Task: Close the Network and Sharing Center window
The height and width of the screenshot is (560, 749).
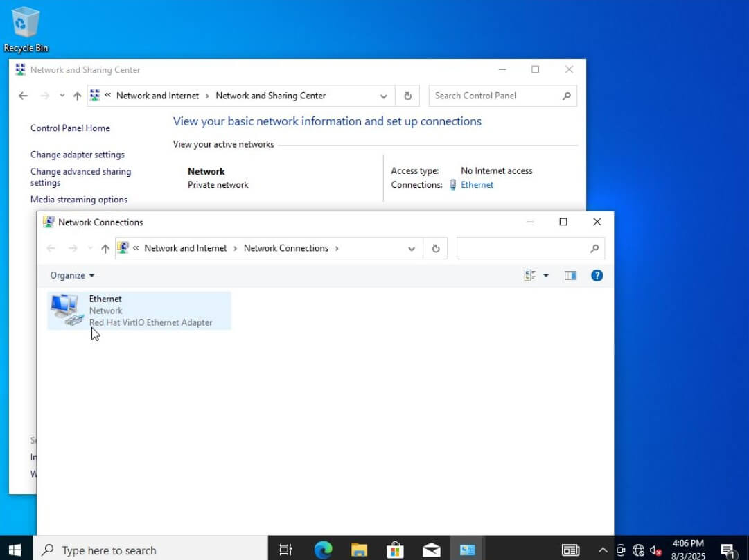Action: click(x=569, y=70)
